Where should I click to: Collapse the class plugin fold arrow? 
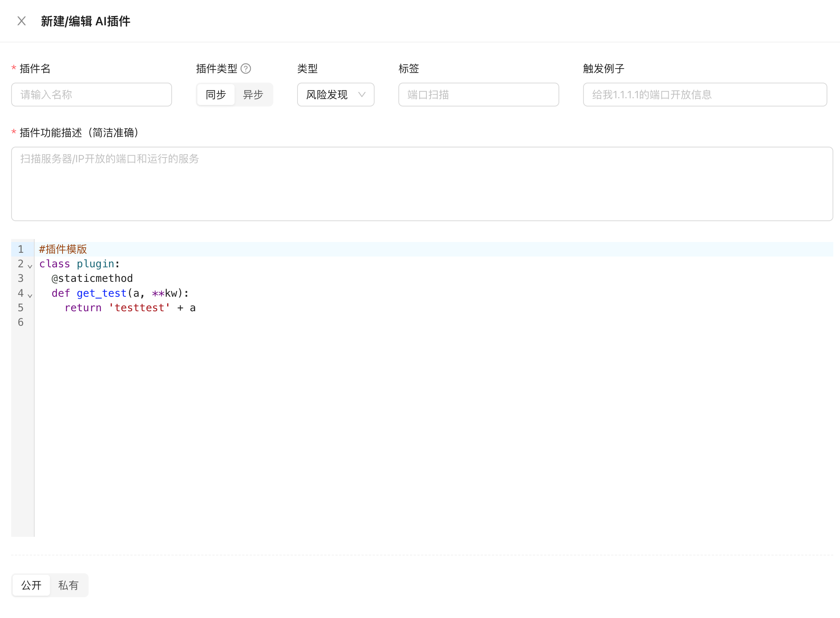click(x=30, y=266)
